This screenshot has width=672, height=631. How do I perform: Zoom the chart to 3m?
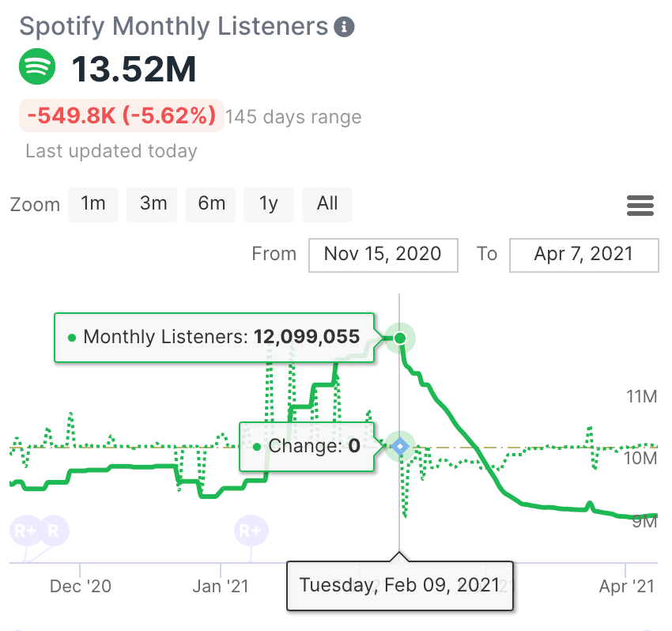coord(153,204)
